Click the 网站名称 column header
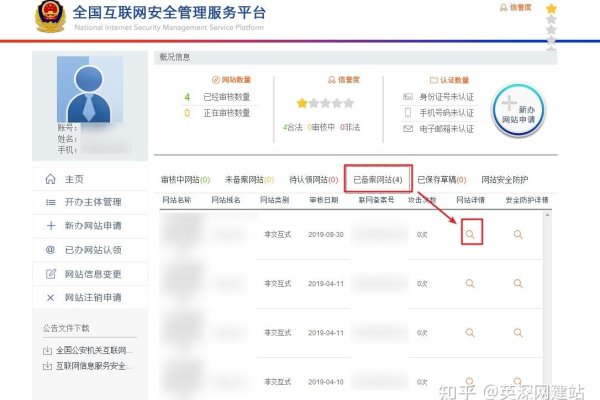Image resolution: width=600 pixels, height=400 pixels. coord(177,200)
